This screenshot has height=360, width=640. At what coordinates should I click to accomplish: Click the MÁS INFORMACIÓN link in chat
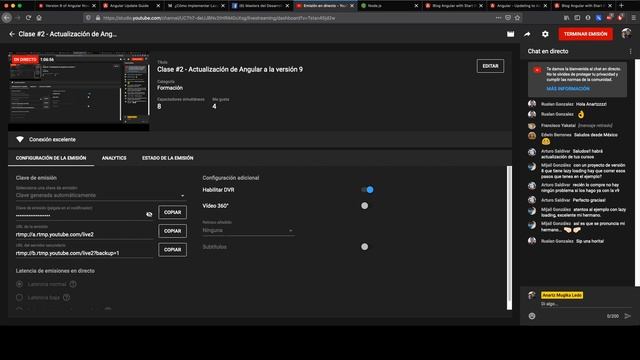tap(568, 89)
